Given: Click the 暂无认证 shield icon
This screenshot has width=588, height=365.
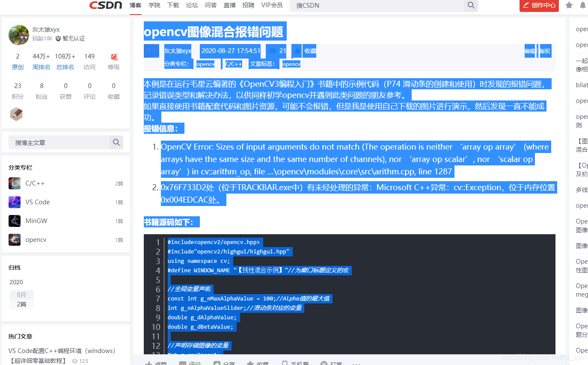Looking at the screenshot, I should [x=58, y=38].
